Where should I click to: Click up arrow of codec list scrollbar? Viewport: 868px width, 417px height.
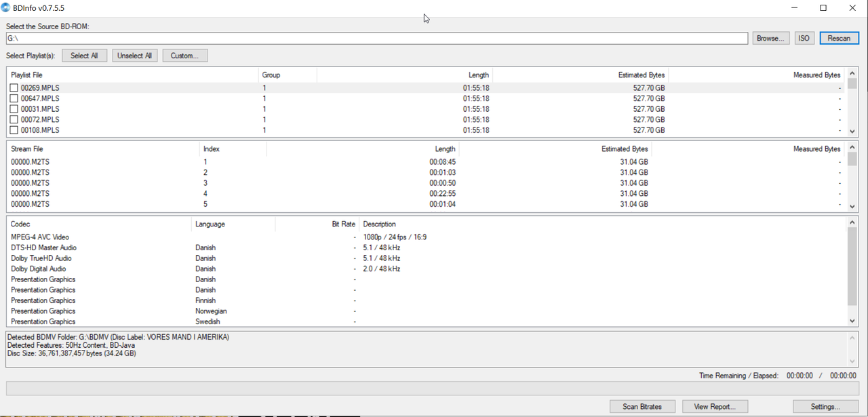pos(852,222)
